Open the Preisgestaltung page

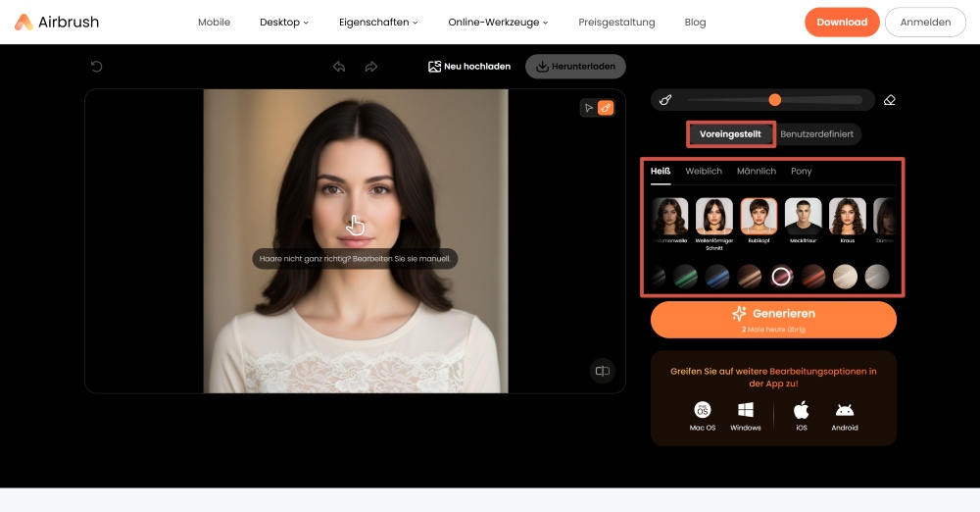coord(616,22)
